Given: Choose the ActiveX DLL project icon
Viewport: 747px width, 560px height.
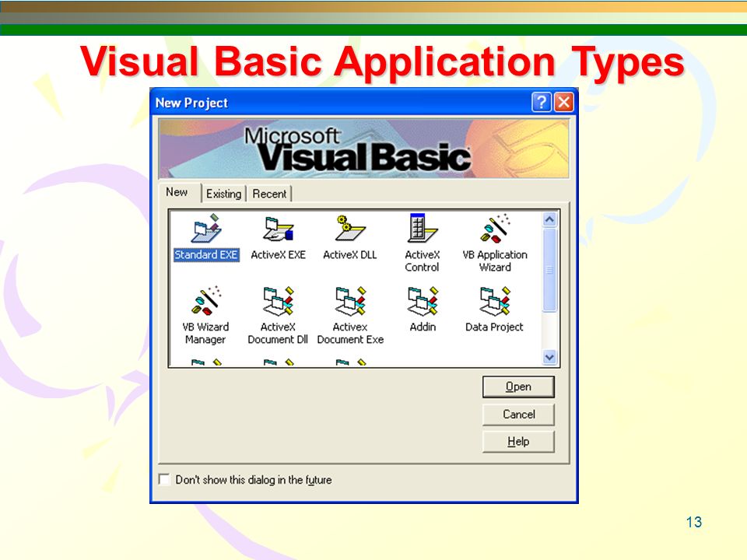Looking at the screenshot, I should (x=350, y=229).
